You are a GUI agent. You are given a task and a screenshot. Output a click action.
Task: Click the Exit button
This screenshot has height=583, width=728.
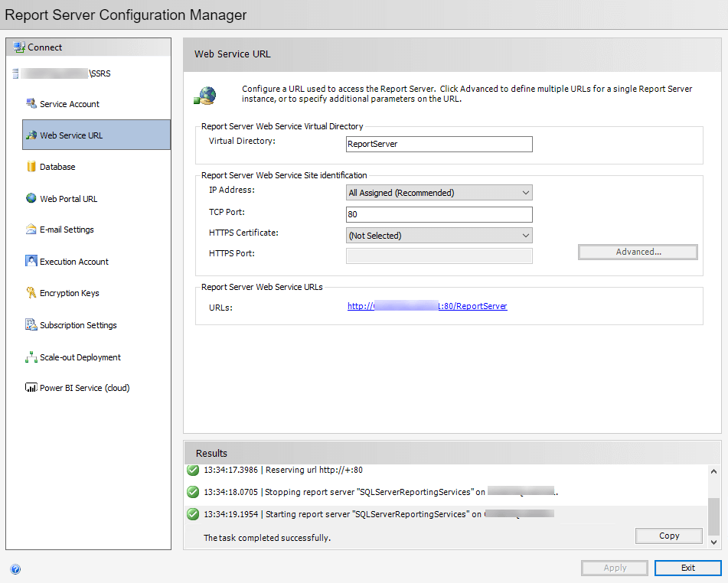[687, 568]
